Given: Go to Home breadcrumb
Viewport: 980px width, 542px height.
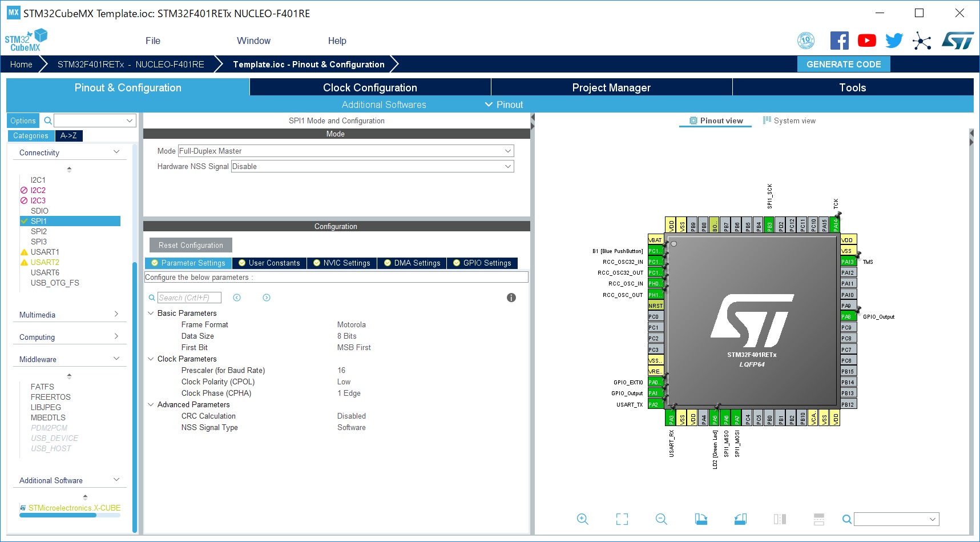Looking at the screenshot, I should click(21, 65).
